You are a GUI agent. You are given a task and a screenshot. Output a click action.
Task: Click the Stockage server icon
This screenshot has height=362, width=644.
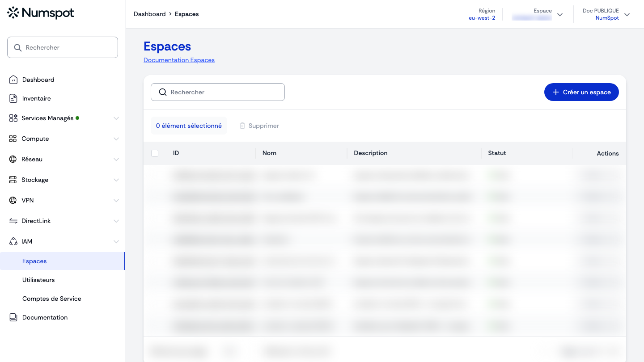tap(13, 180)
